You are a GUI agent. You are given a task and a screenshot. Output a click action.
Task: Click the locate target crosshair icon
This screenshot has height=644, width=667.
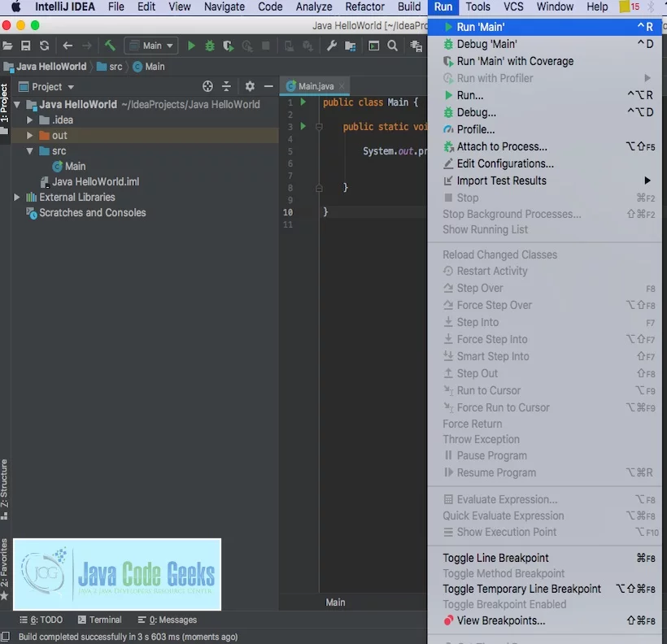[x=207, y=86]
